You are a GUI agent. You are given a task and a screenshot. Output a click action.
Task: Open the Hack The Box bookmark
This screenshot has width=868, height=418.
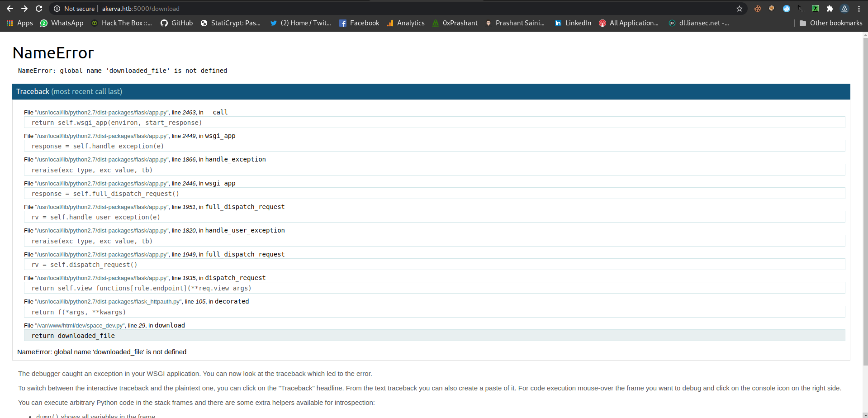(121, 23)
